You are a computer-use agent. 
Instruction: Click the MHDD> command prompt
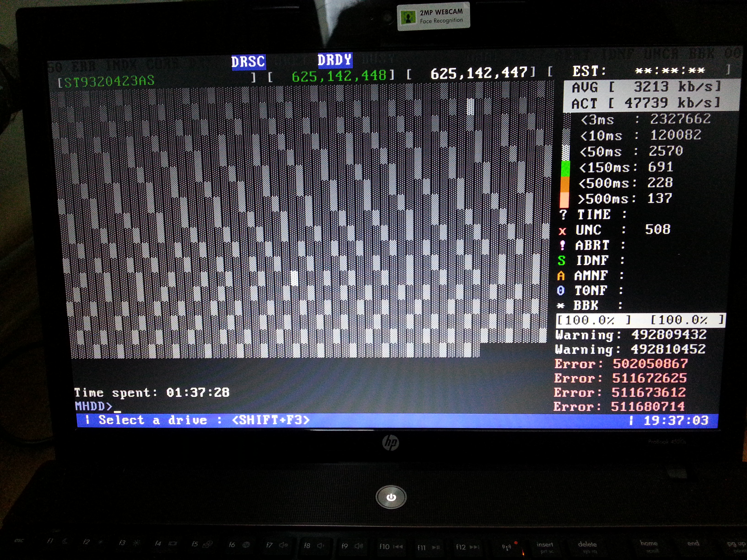pos(94,406)
